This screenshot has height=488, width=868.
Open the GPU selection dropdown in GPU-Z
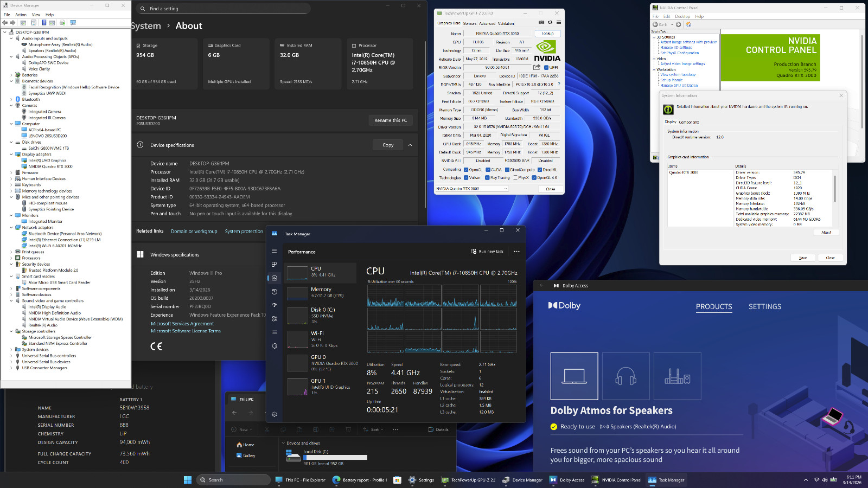pos(471,189)
